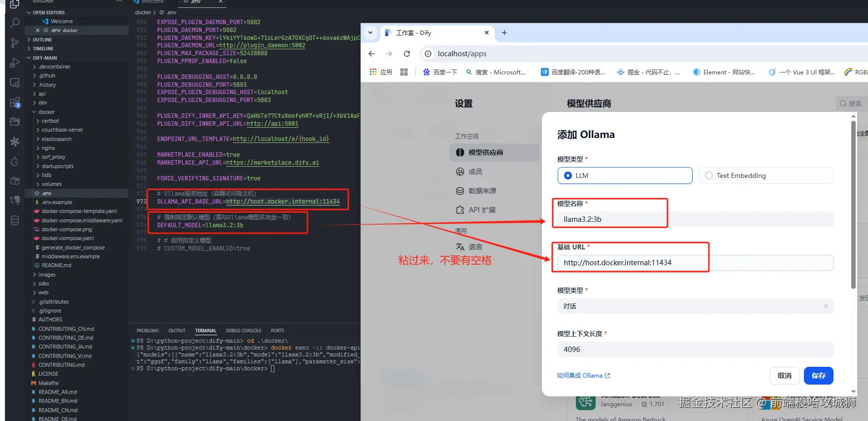
Task: Switch to the OUTPUT panel tab
Action: [x=177, y=331]
